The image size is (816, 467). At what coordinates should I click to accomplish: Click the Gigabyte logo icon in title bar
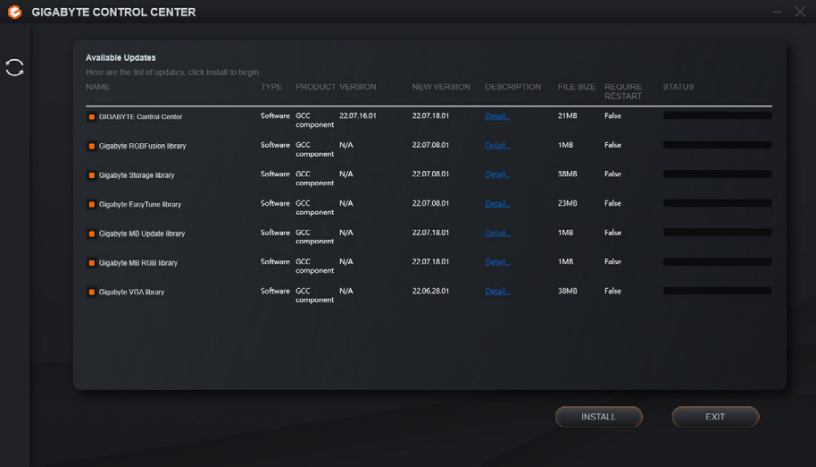[x=15, y=11]
